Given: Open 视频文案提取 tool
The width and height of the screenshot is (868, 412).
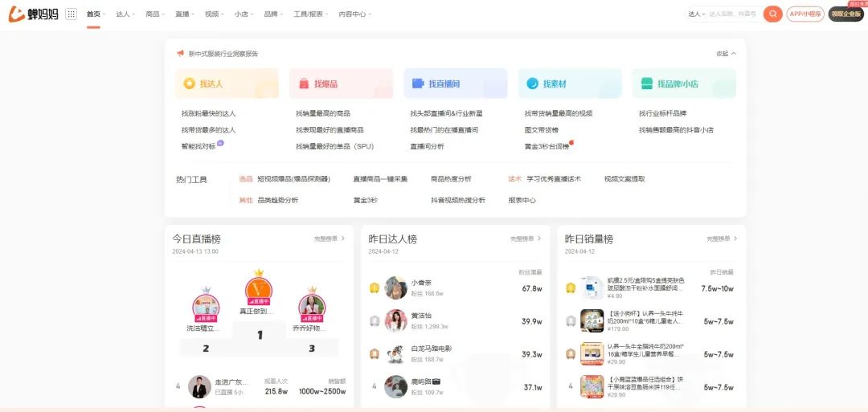Looking at the screenshot, I should [x=624, y=179].
